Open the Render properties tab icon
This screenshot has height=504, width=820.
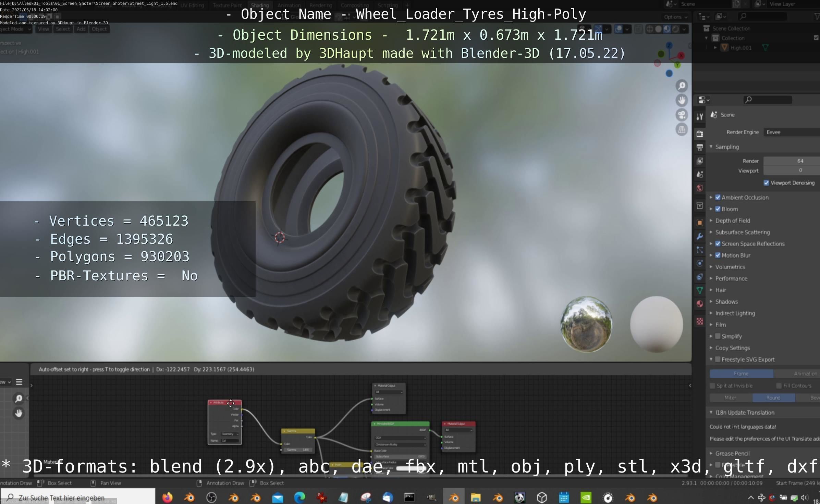pyautogui.click(x=700, y=134)
